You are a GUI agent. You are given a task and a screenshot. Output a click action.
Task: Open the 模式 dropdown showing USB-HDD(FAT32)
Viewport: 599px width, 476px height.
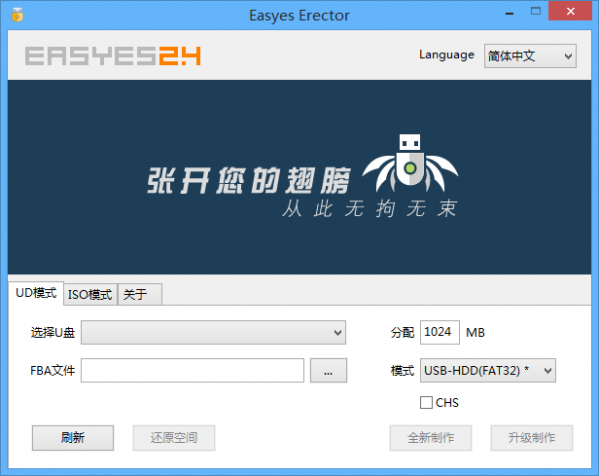(x=488, y=370)
